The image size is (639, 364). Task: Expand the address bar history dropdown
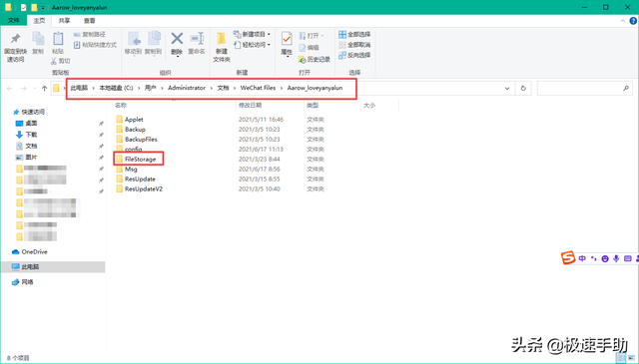click(507, 88)
